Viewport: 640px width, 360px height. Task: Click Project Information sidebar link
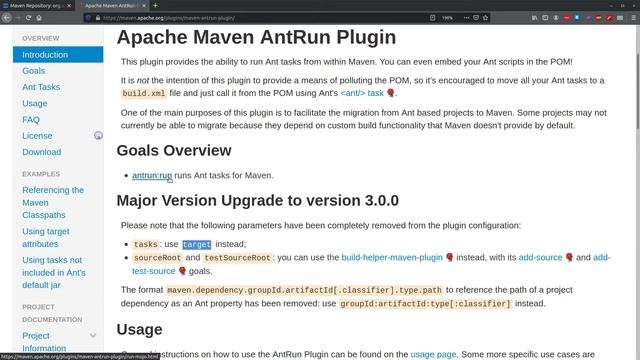(44, 342)
